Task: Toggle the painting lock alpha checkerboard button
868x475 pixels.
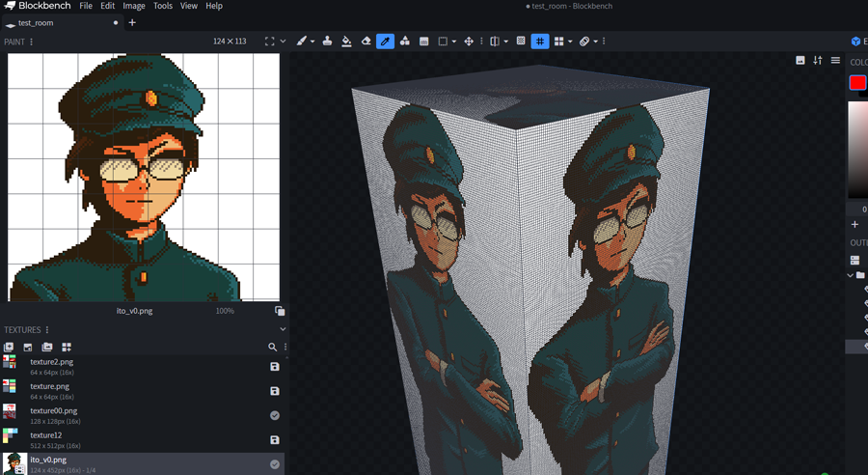Action: 521,42
